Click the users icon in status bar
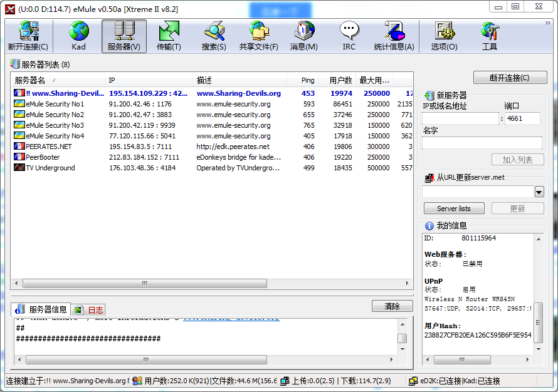Viewport: 558px width, 392px height. coord(137,381)
